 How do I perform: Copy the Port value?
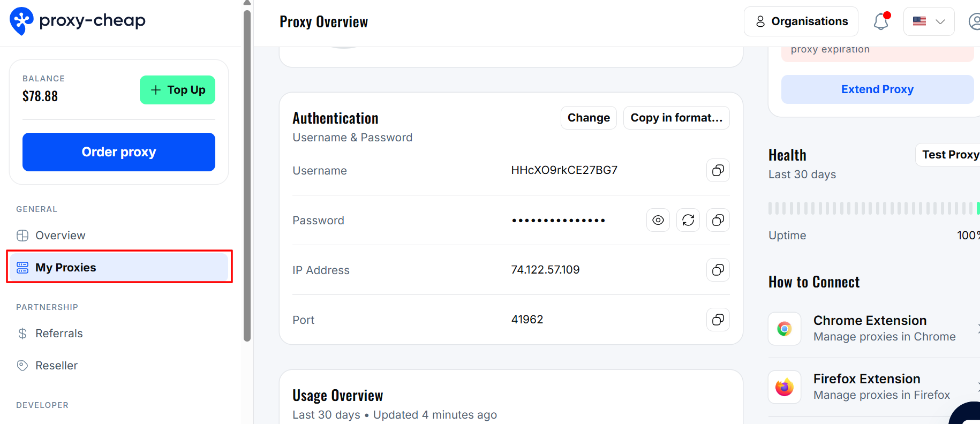[718, 320]
